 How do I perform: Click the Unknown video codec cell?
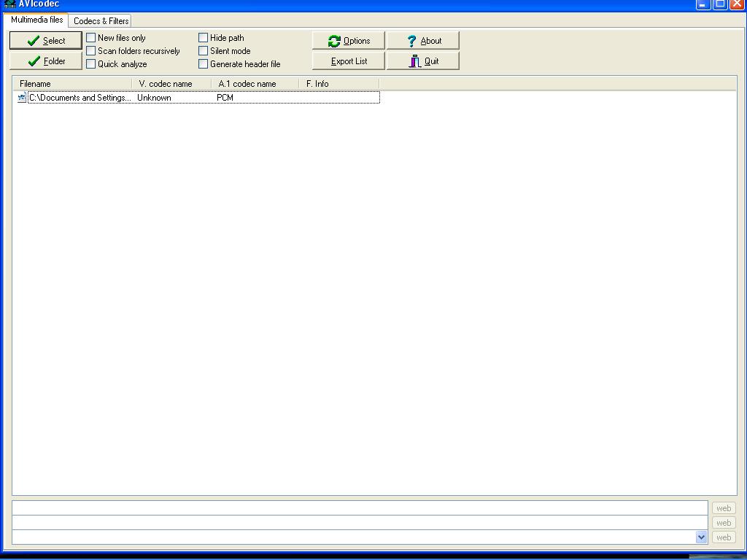(x=154, y=98)
